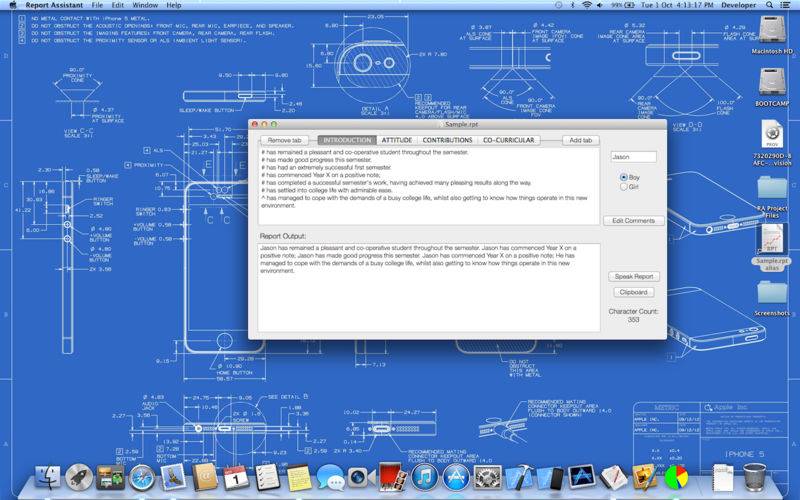800x500 pixels.
Task: Select the Boy radio button
Action: point(623,177)
